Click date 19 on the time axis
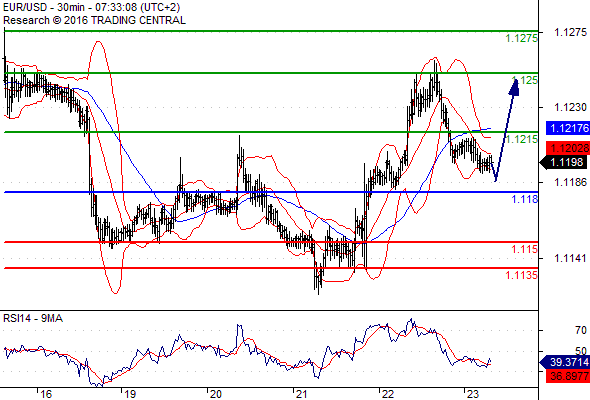The width and height of the screenshot is (590, 400). pos(130,394)
